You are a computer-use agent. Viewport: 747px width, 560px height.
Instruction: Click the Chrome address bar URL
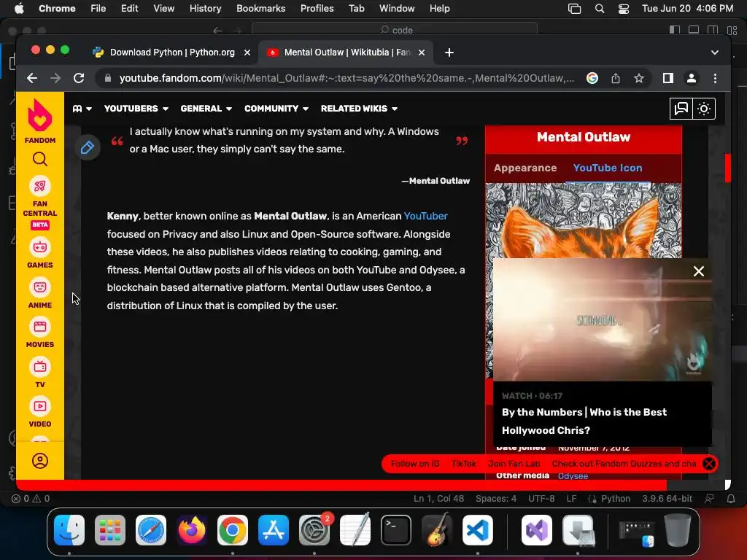click(x=347, y=78)
